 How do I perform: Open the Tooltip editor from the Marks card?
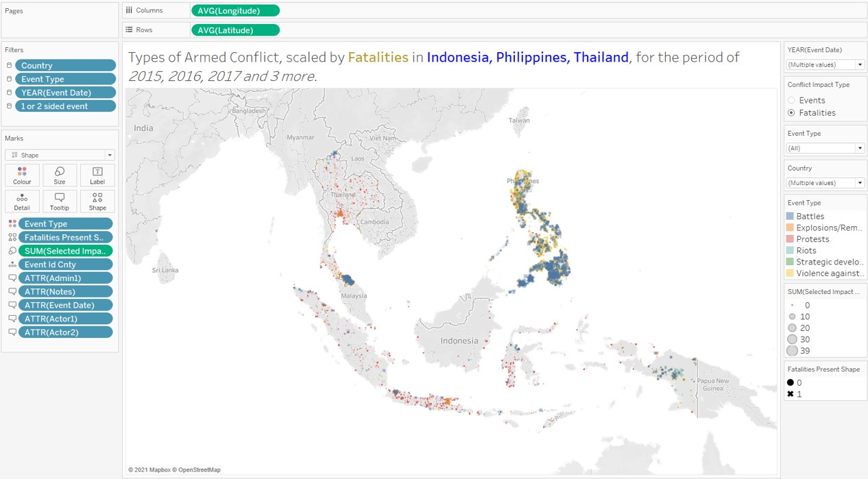tap(59, 201)
